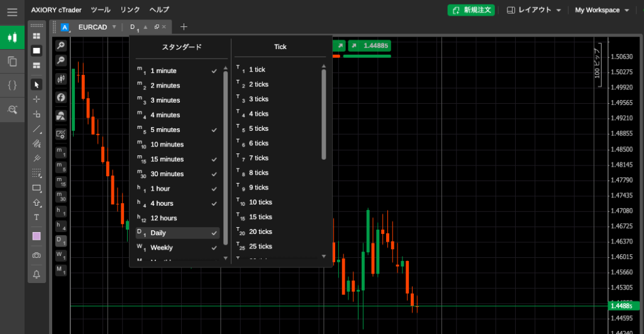Open the ツール menu
The height and width of the screenshot is (334, 644).
100,10
